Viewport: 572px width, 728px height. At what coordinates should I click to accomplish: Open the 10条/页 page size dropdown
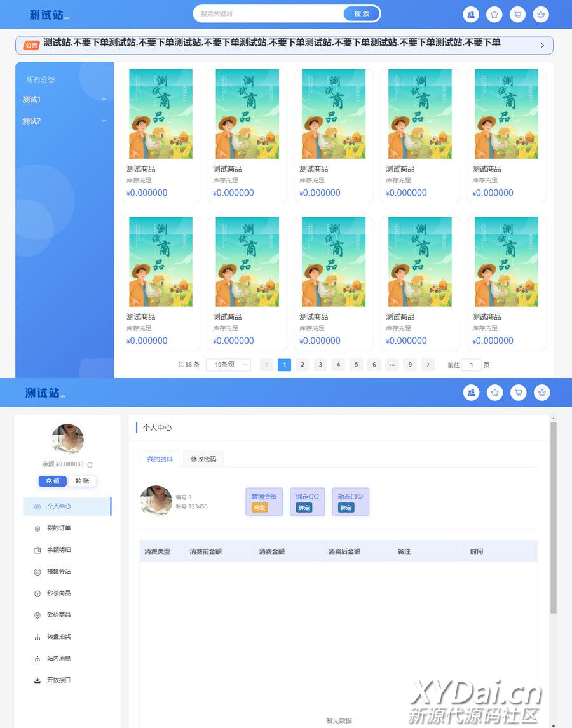click(228, 365)
